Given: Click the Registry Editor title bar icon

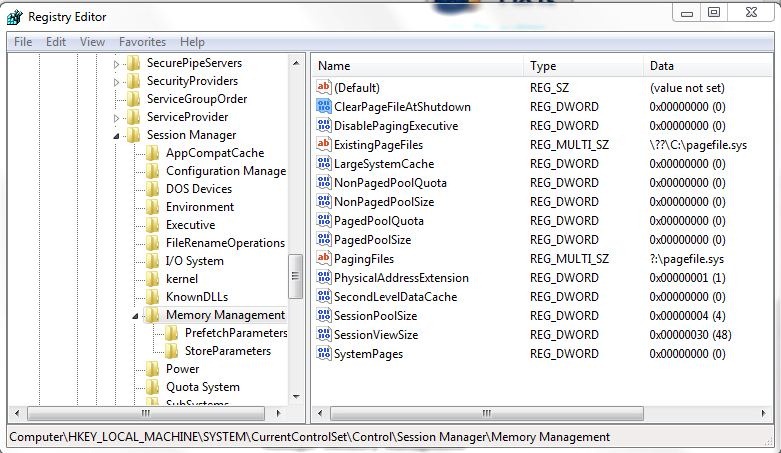Looking at the screenshot, I should click(x=14, y=17).
